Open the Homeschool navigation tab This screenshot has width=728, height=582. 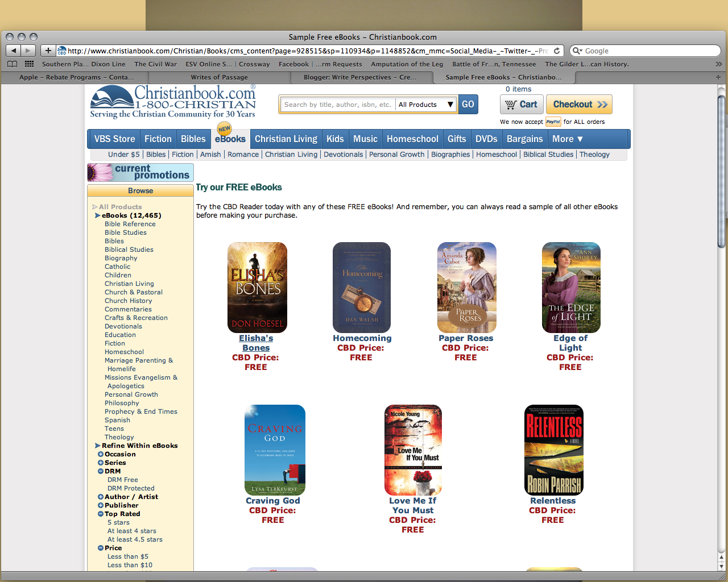click(x=412, y=139)
